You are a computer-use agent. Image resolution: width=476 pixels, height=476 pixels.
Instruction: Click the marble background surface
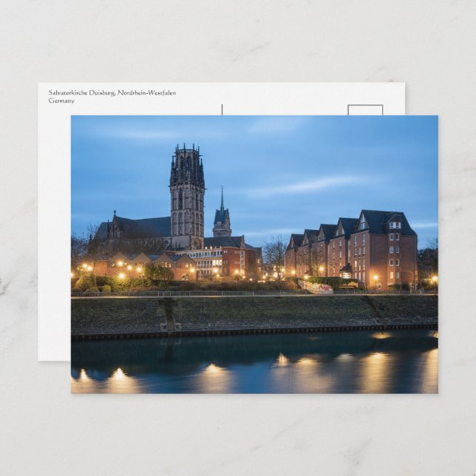point(237,436)
